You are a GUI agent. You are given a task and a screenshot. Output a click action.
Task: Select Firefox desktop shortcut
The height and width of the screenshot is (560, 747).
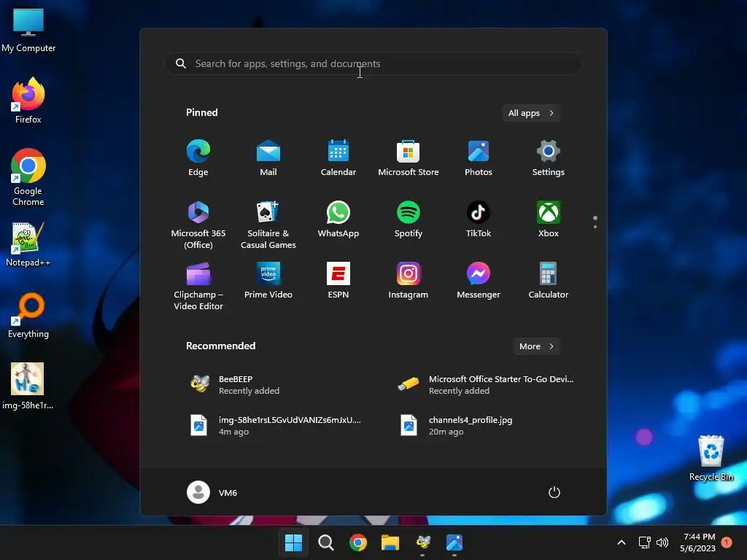[28, 101]
